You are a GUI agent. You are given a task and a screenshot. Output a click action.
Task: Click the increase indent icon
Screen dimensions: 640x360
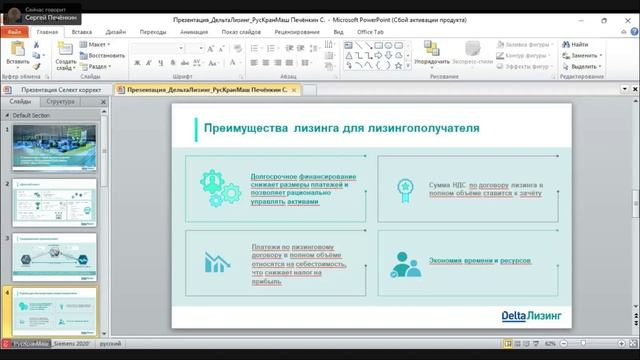[301, 49]
